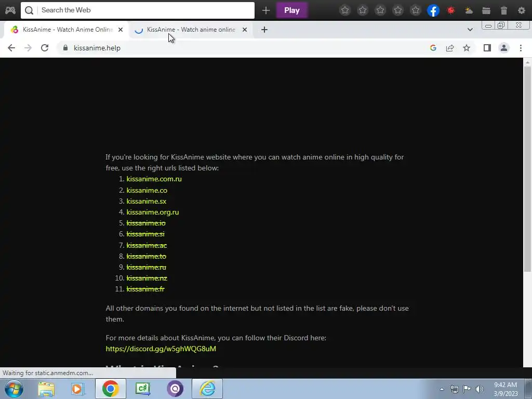The image size is (532, 399).
Task: Open the media player taskbar icon
Action: [78, 389]
